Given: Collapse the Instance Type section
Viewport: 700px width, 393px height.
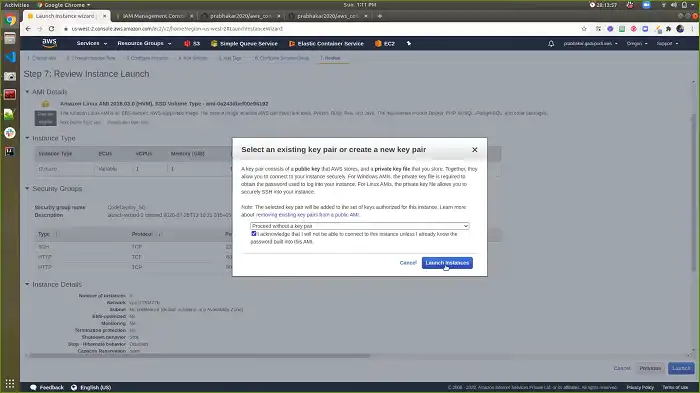Looking at the screenshot, I should (x=27, y=138).
